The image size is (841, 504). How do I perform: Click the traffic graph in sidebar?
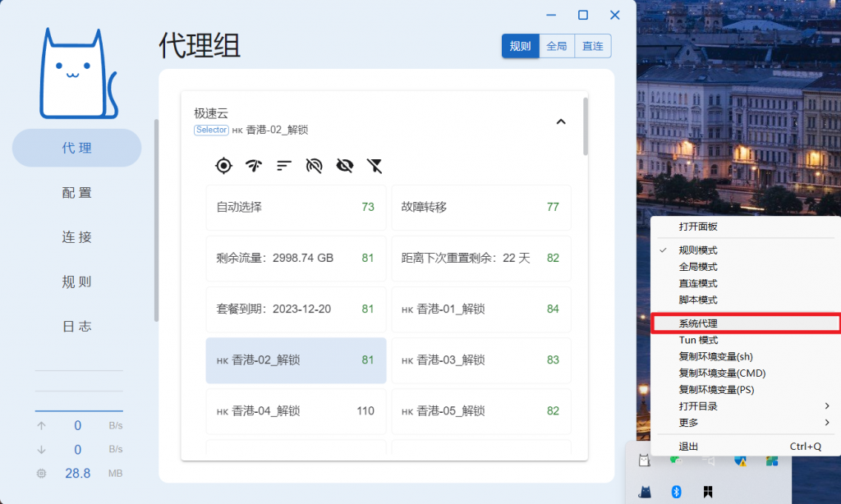click(x=79, y=391)
